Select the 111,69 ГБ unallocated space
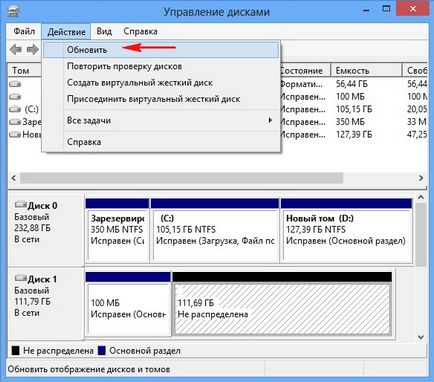The height and width of the screenshot is (382, 434). (282, 304)
